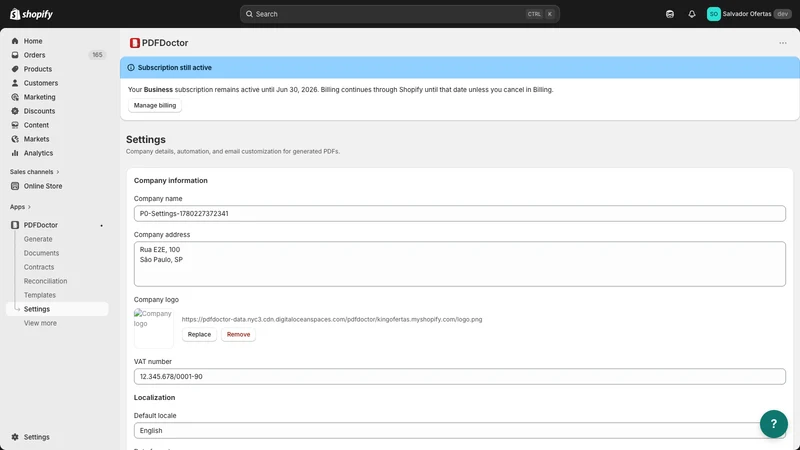Open Products in the sidebar

click(37, 69)
